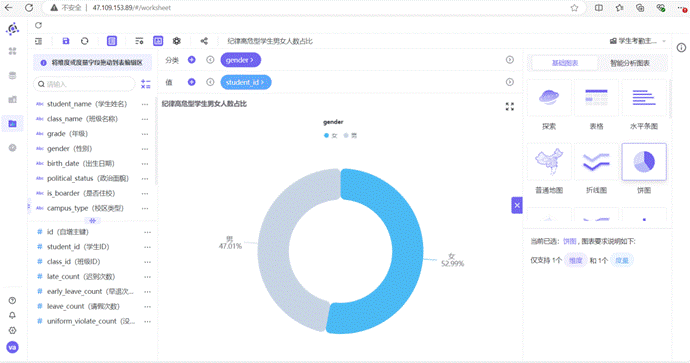Open more options for late_count field

click(147, 277)
